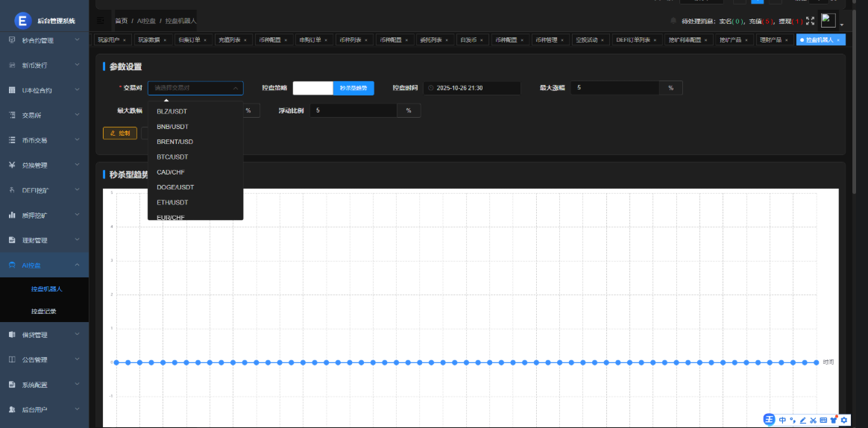Click the hamburger icon to collapse the sidebar
The image size is (868, 428).
coord(101,21)
